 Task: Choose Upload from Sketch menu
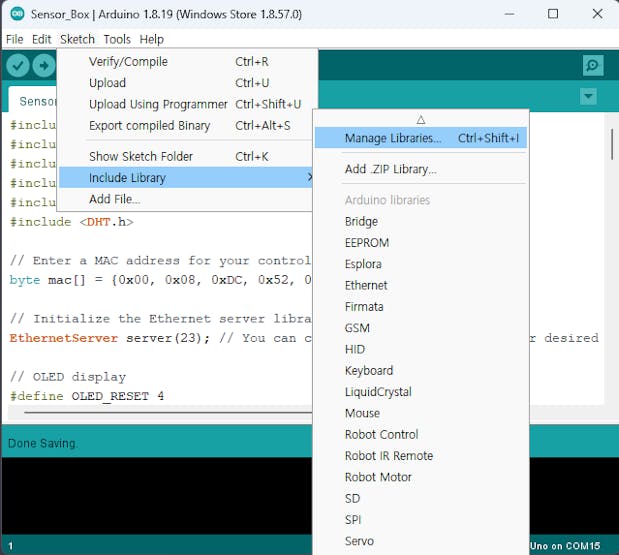pyautogui.click(x=186, y=83)
